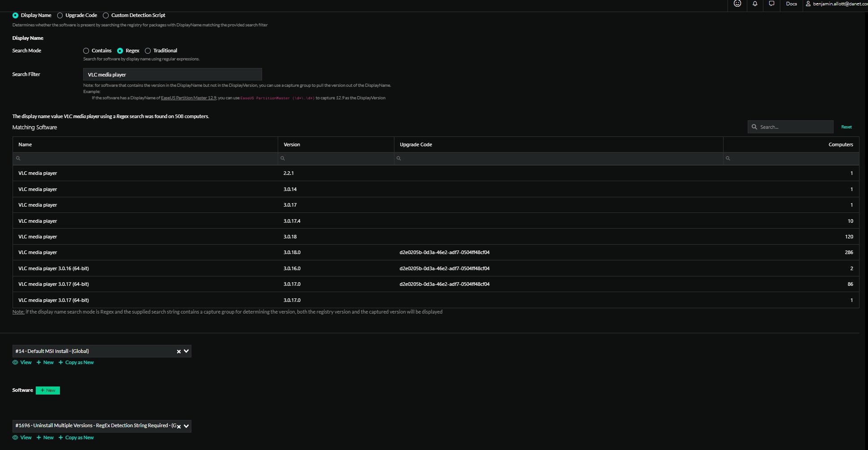The image size is (868, 450).
Task: Click the VLC media player 3.0.16 (64-bit) name
Action: (54, 268)
